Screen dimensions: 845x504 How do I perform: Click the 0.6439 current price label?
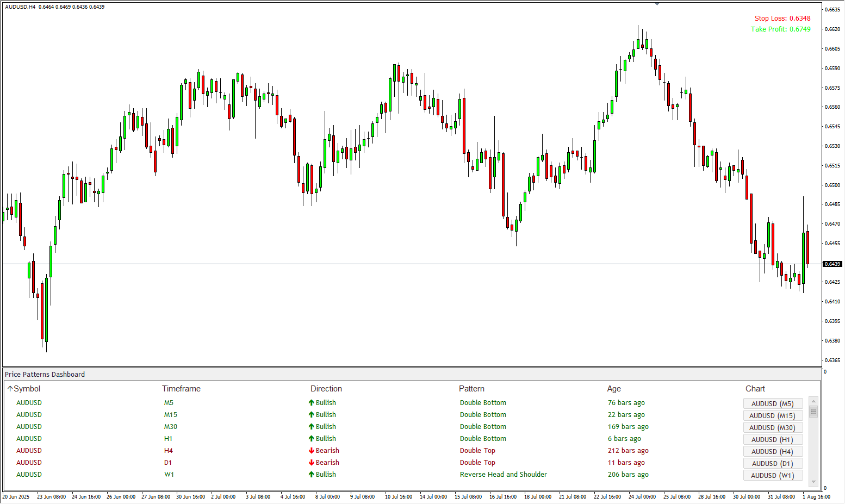pos(832,264)
